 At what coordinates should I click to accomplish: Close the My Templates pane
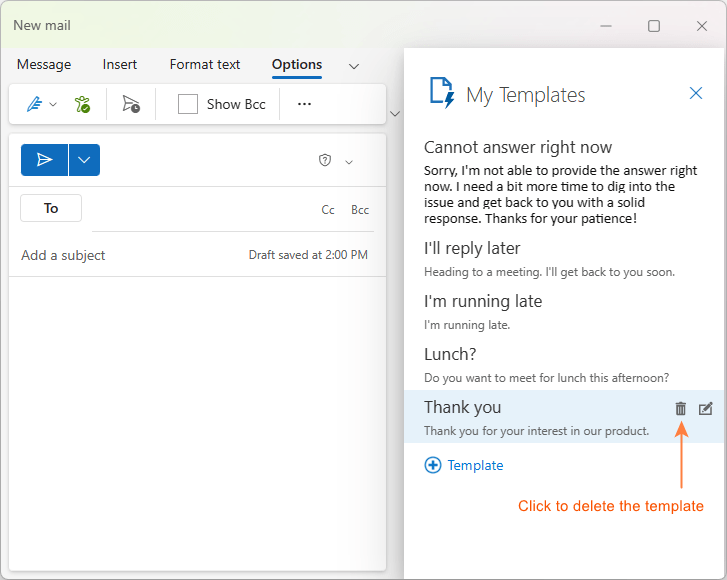pos(696,93)
